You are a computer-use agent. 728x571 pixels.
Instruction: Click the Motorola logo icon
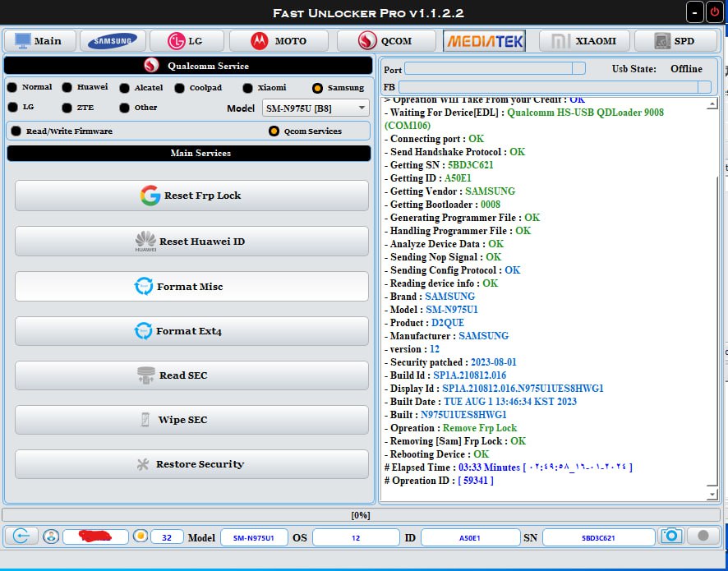(259, 41)
